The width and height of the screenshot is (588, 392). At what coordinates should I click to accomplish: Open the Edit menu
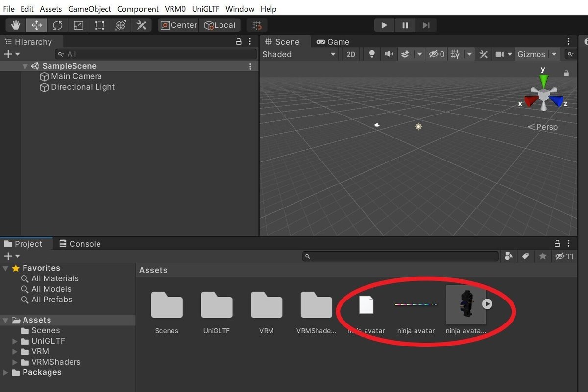point(27,9)
